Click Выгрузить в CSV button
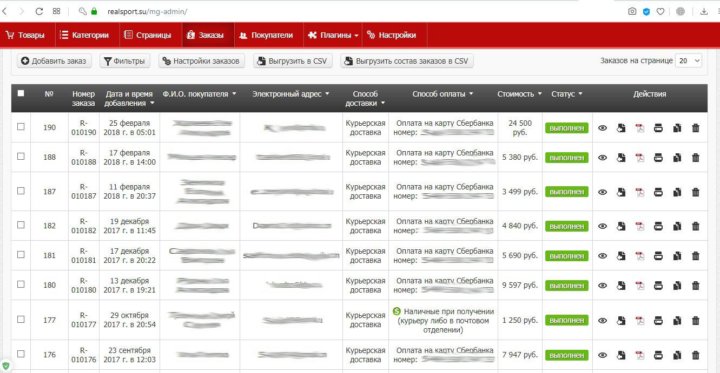The height and width of the screenshot is (373, 720). click(x=292, y=61)
